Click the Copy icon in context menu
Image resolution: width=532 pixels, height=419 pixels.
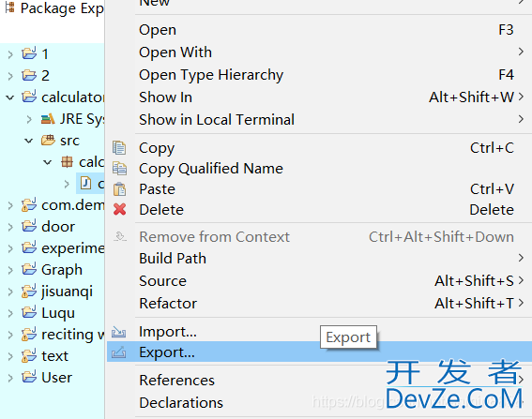119,148
